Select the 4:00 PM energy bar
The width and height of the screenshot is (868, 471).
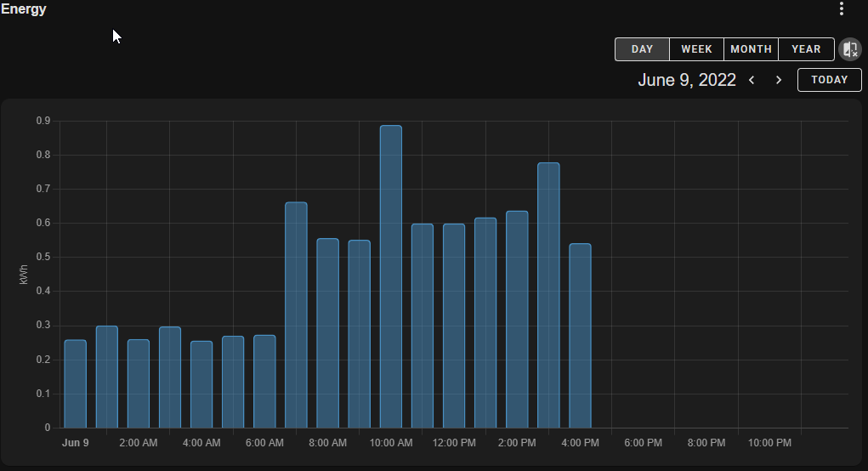coord(580,336)
